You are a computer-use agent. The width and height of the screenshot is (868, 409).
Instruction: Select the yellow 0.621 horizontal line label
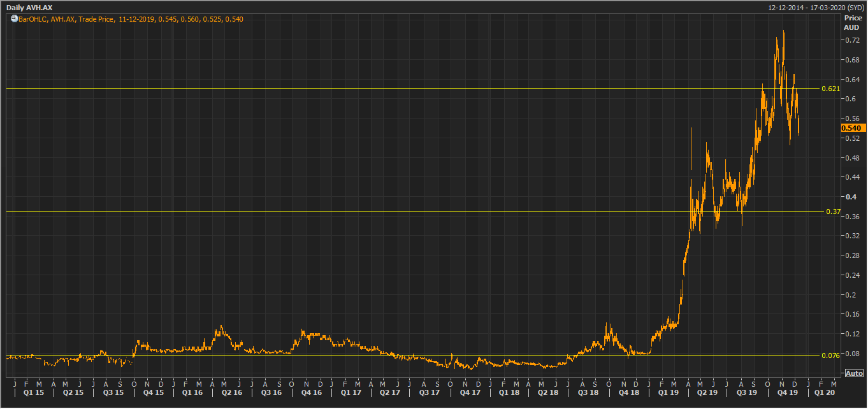[x=830, y=89]
